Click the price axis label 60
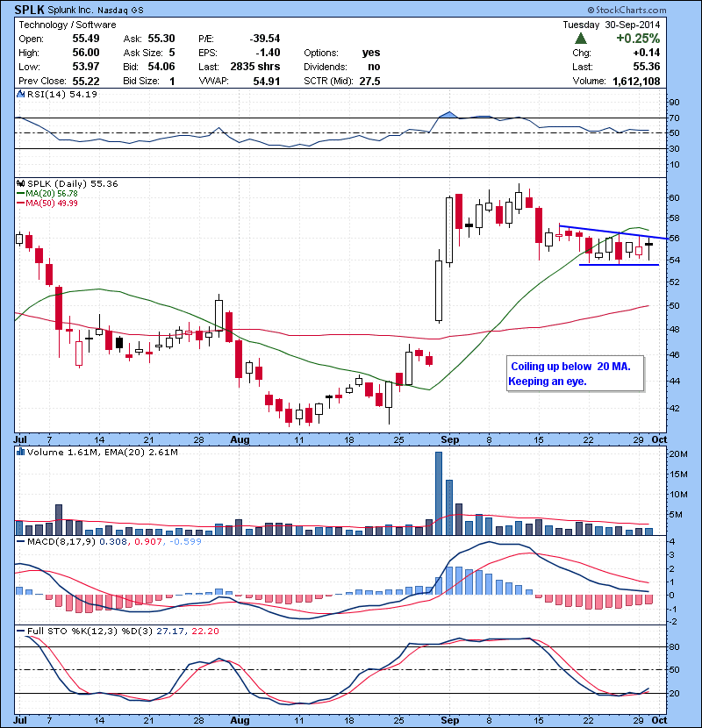The image size is (702, 728). (x=674, y=197)
